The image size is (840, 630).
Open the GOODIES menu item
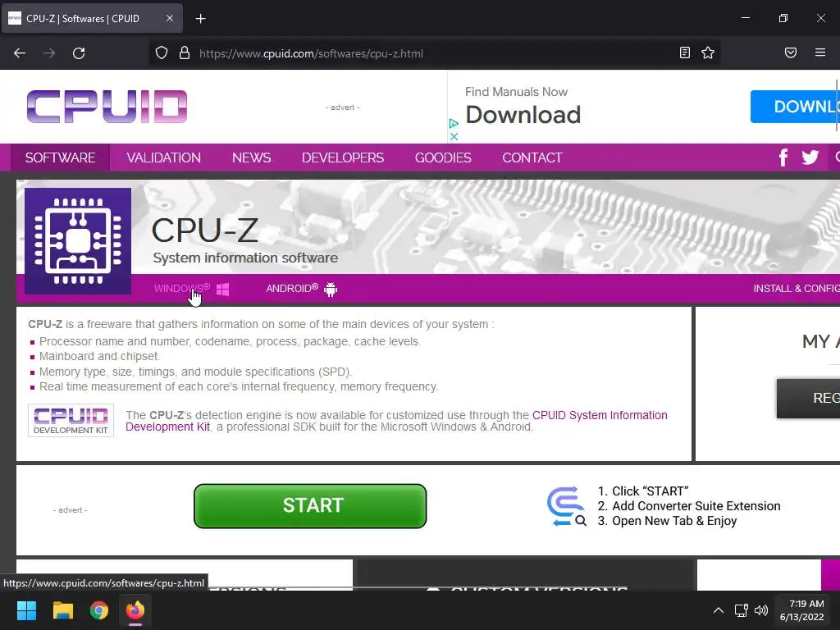[443, 157]
